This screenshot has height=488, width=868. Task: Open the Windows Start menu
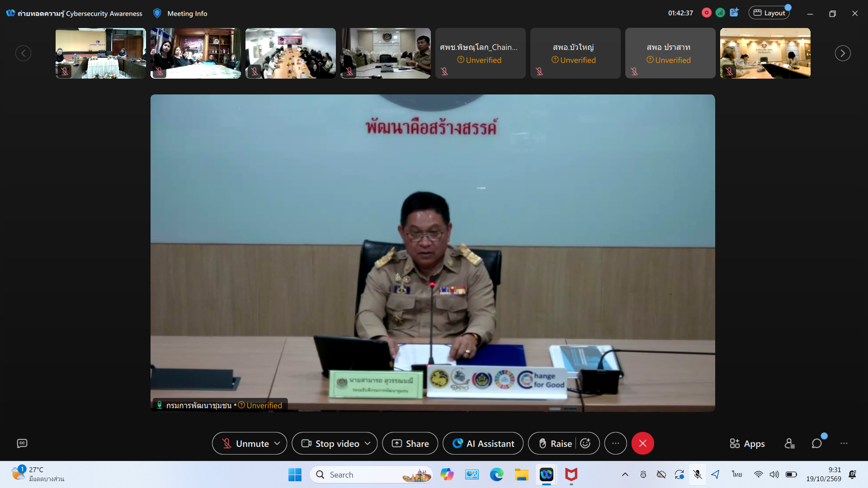tap(295, 474)
